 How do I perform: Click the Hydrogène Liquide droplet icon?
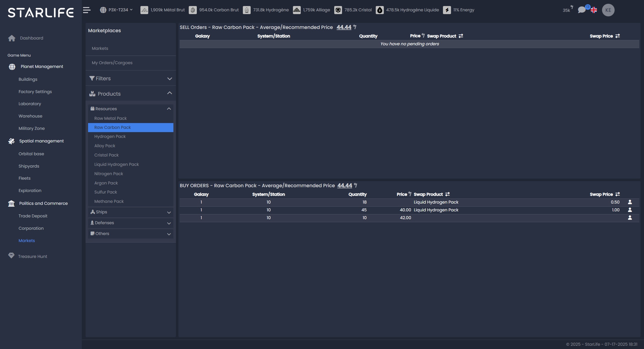(x=380, y=10)
